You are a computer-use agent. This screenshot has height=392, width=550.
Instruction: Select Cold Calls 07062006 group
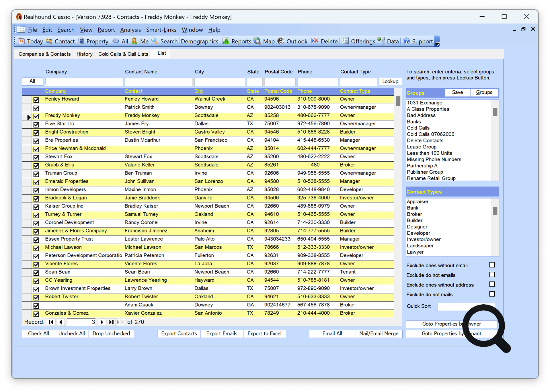tap(430, 134)
